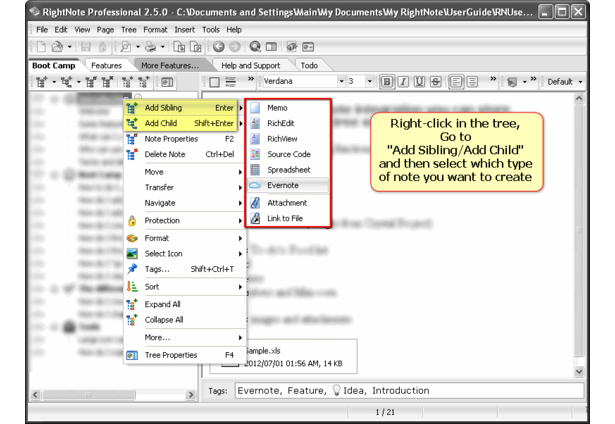Switch to the More Features... tab
Image resolution: width=615 pixels, height=424 pixels.
point(170,66)
